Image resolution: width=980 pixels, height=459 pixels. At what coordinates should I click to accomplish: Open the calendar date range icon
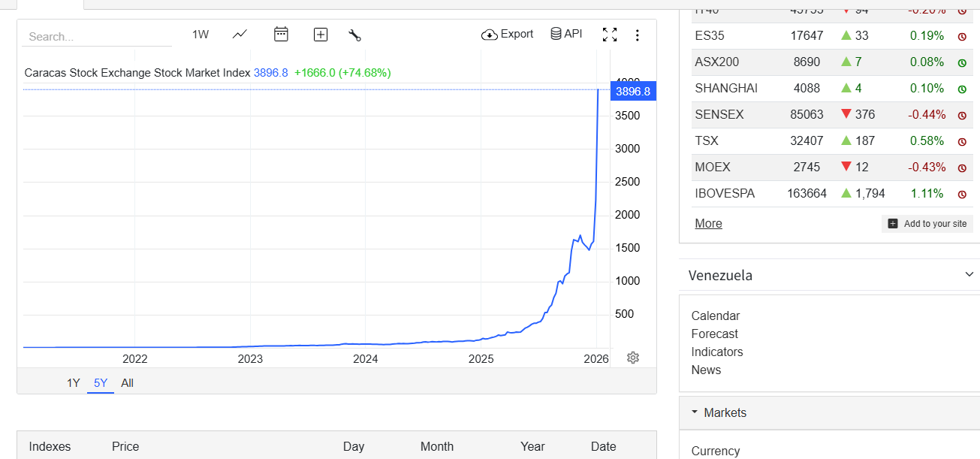click(x=281, y=35)
